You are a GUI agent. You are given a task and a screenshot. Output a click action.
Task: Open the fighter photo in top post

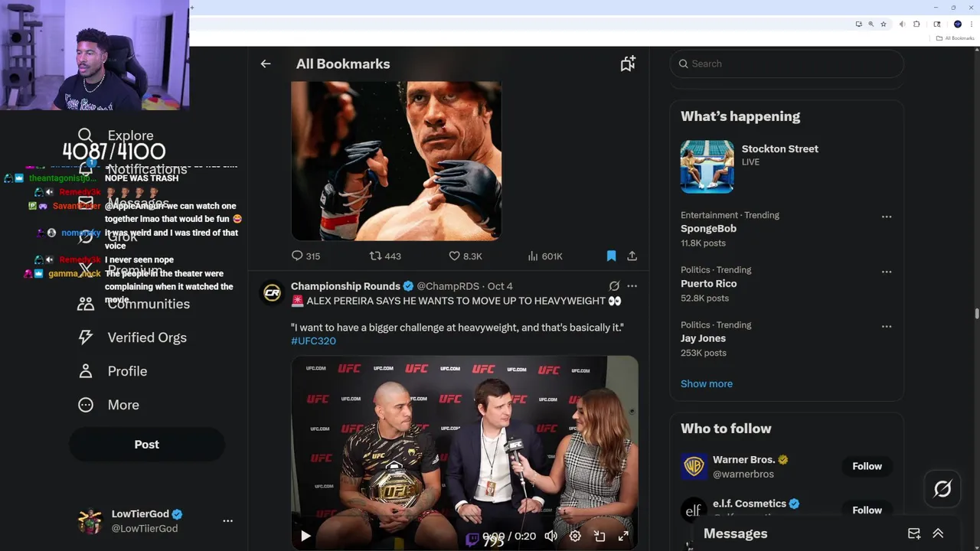point(396,161)
